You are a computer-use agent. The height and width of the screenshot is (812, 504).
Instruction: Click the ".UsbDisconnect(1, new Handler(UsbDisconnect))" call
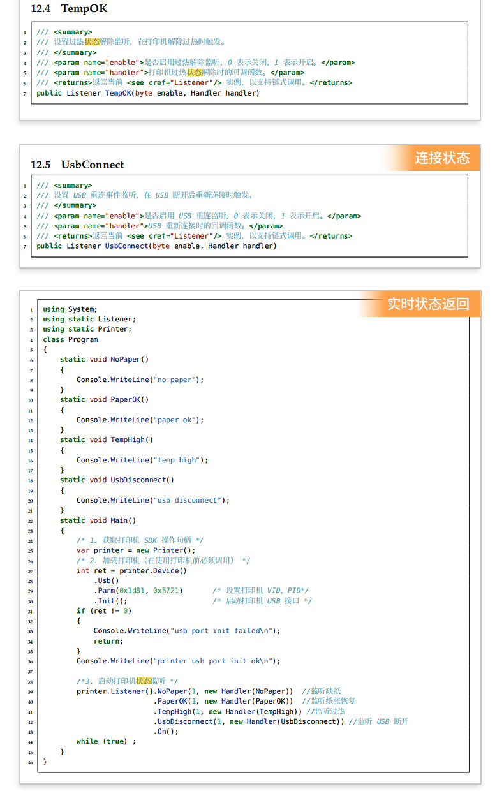click(249, 721)
